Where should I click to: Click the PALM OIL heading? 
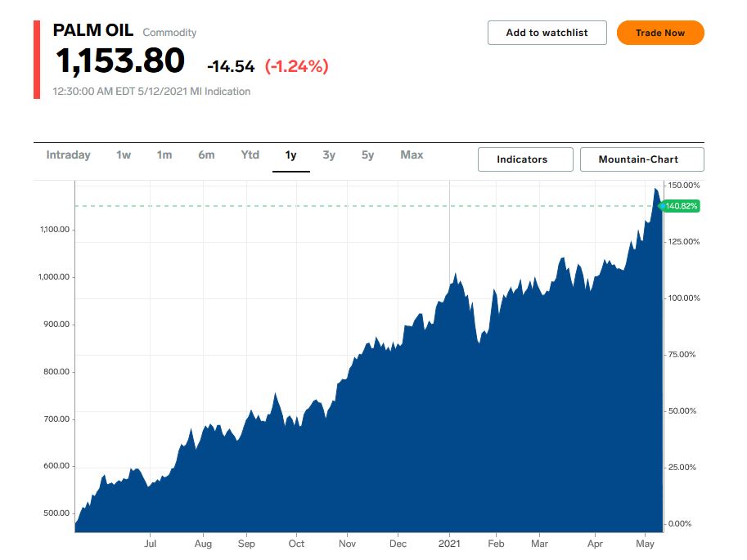click(x=92, y=31)
